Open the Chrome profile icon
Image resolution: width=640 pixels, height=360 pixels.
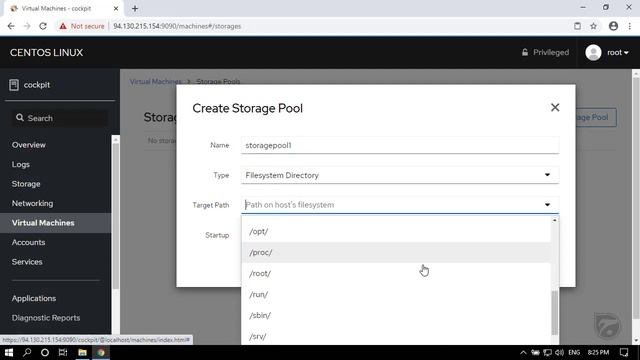(613, 26)
